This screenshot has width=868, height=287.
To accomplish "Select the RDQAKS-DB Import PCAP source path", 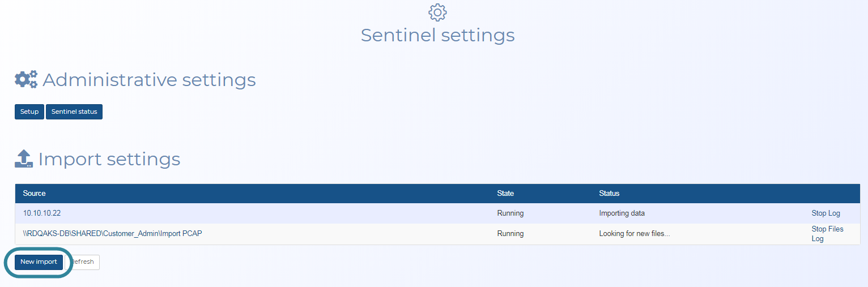I will tap(112, 234).
